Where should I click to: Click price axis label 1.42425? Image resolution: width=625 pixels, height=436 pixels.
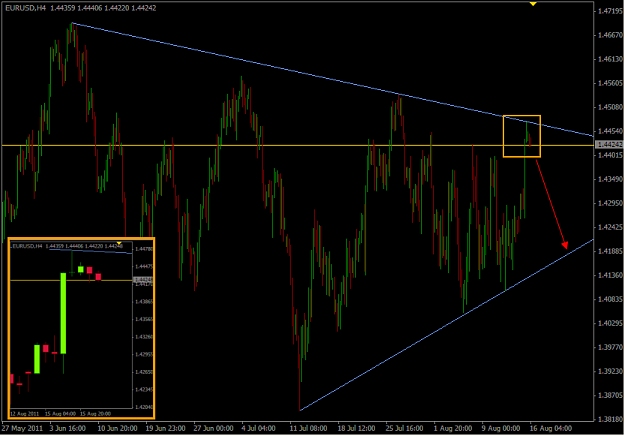coord(610,227)
